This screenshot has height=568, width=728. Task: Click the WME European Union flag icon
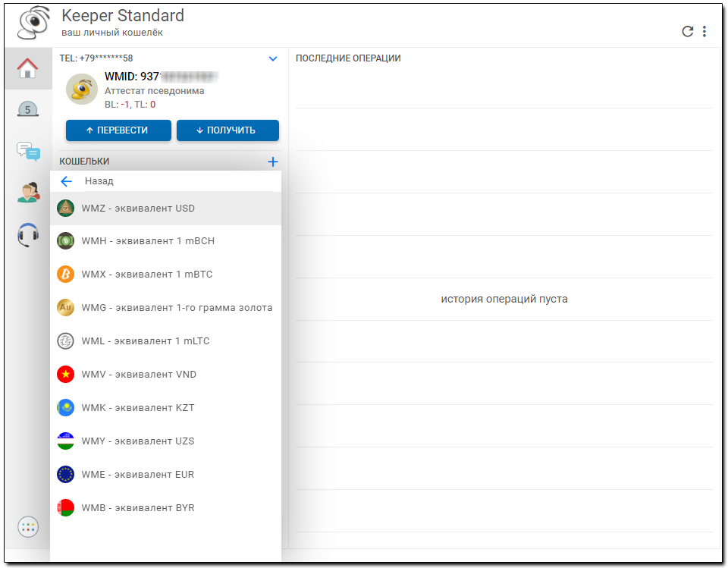65,475
